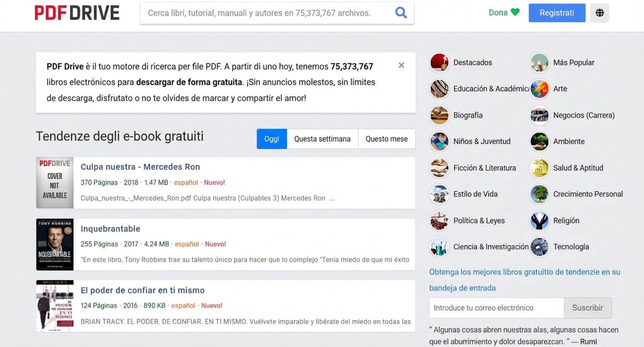Click the Religión category icon

pyautogui.click(x=539, y=221)
